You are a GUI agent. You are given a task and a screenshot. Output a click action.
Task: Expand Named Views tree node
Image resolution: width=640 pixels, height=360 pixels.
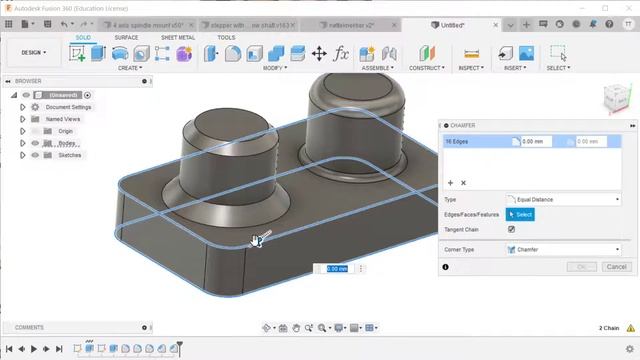click(22, 119)
